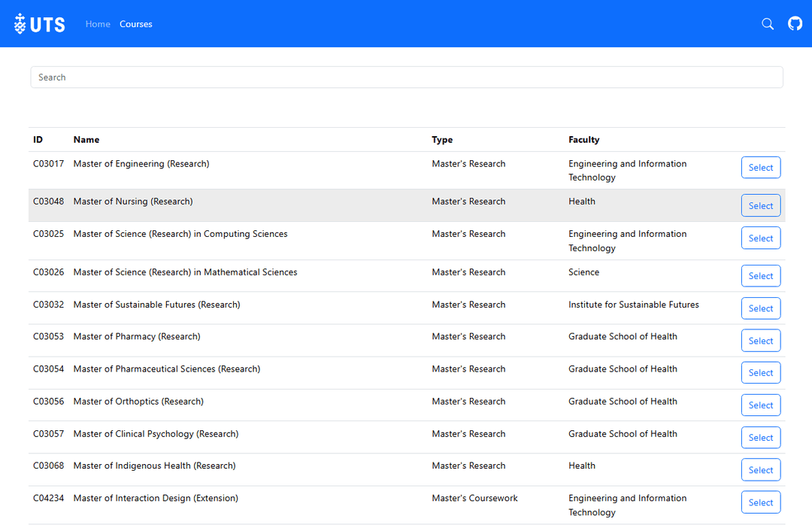Open the search magnifier icon
This screenshot has height=525, width=812.
point(768,24)
